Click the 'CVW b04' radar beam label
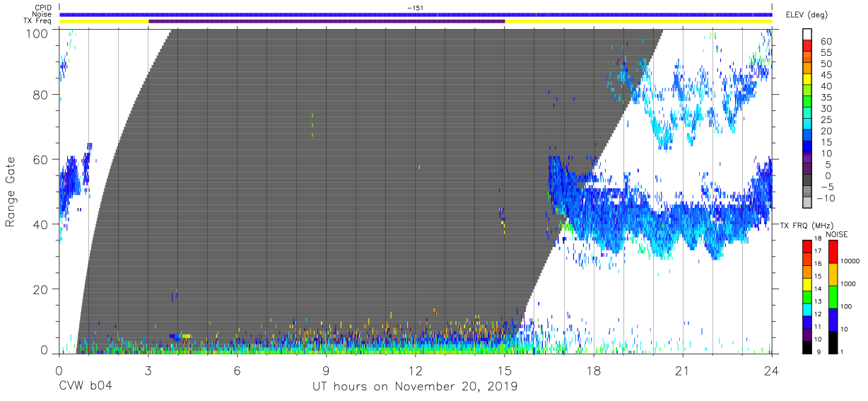The width and height of the screenshot is (868, 401). [86, 387]
